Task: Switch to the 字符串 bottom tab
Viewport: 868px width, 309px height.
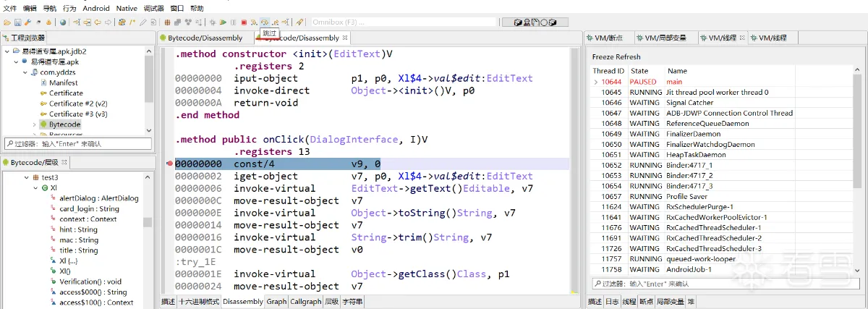Action: 351,302
